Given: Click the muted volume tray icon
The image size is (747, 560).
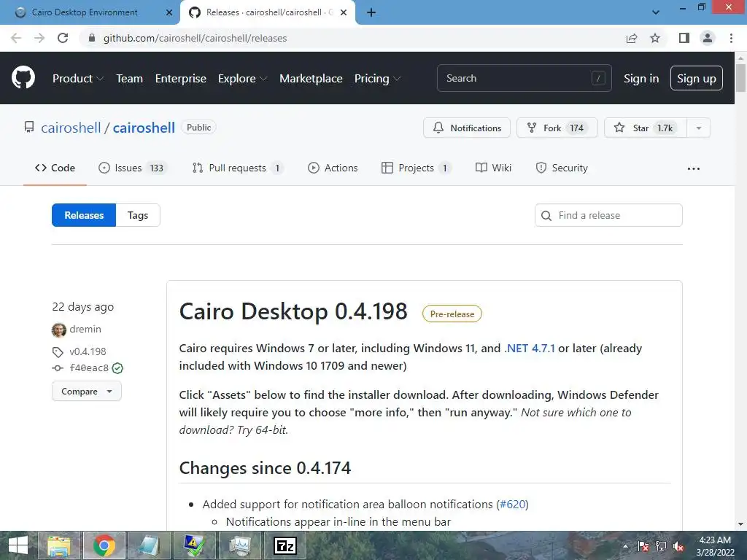Looking at the screenshot, I should 678,546.
